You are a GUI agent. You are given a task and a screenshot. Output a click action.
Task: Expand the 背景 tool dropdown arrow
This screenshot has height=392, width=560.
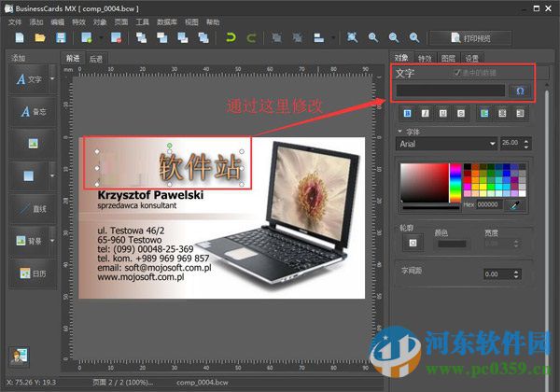tap(52, 241)
